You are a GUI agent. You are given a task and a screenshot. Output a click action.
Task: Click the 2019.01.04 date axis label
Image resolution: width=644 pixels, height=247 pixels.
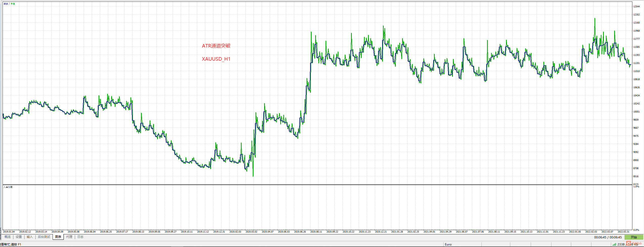click(x=9, y=232)
